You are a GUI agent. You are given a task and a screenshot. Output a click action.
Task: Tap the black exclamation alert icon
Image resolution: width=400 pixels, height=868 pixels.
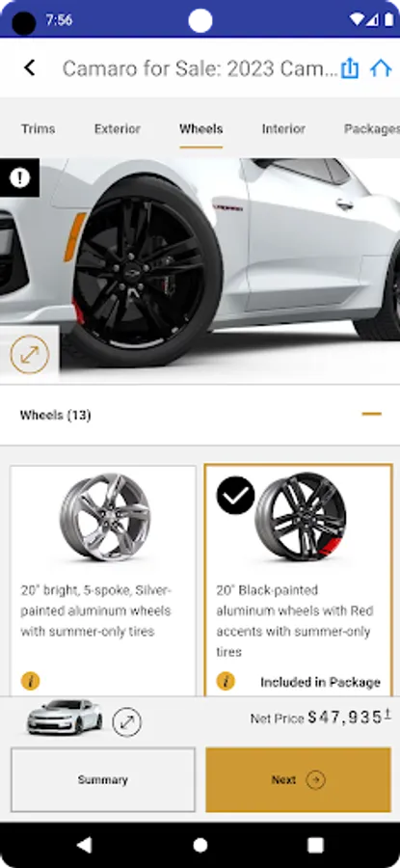pos(19,177)
